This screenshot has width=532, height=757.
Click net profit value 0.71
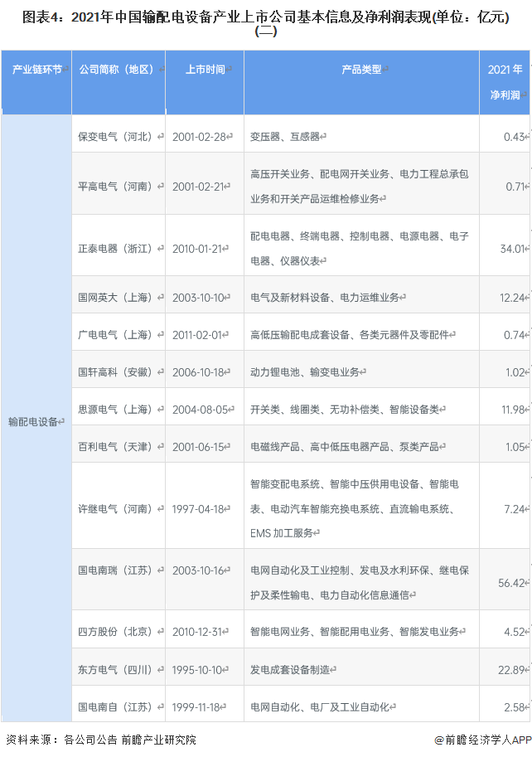click(515, 187)
